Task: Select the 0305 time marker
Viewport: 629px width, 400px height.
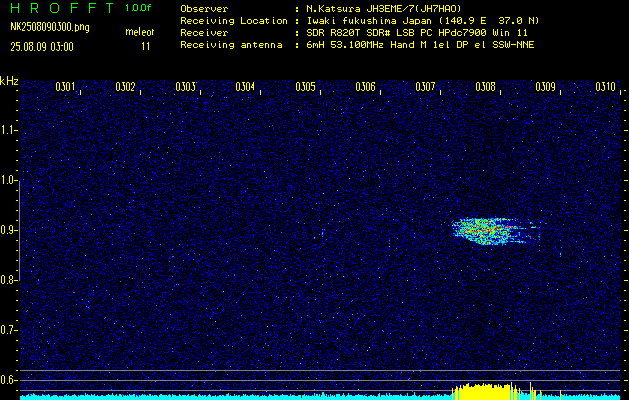Action: (x=305, y=88)
